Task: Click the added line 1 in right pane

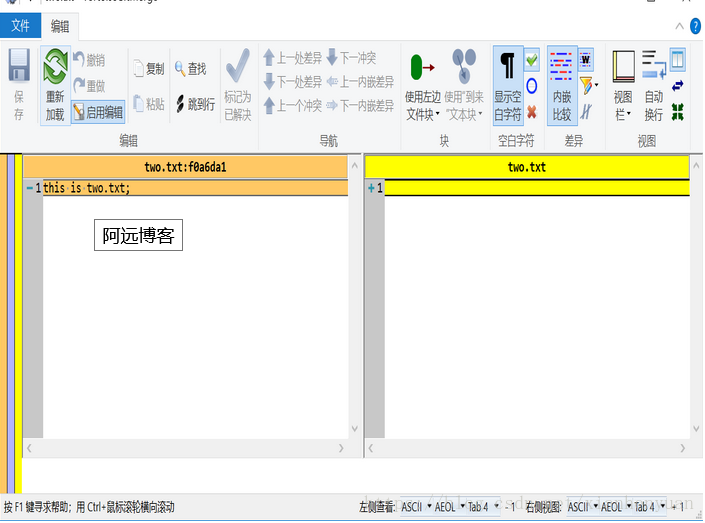Action: pos(537,188)
